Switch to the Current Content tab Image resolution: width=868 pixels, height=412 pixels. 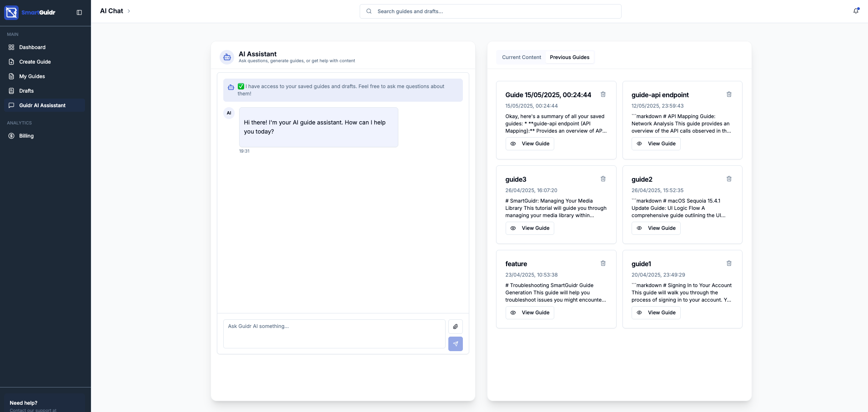522,57
